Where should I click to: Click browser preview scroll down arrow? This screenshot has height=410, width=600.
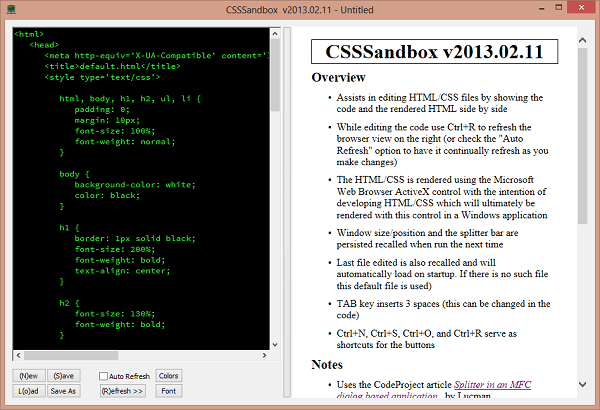click(x=582, y=384)
